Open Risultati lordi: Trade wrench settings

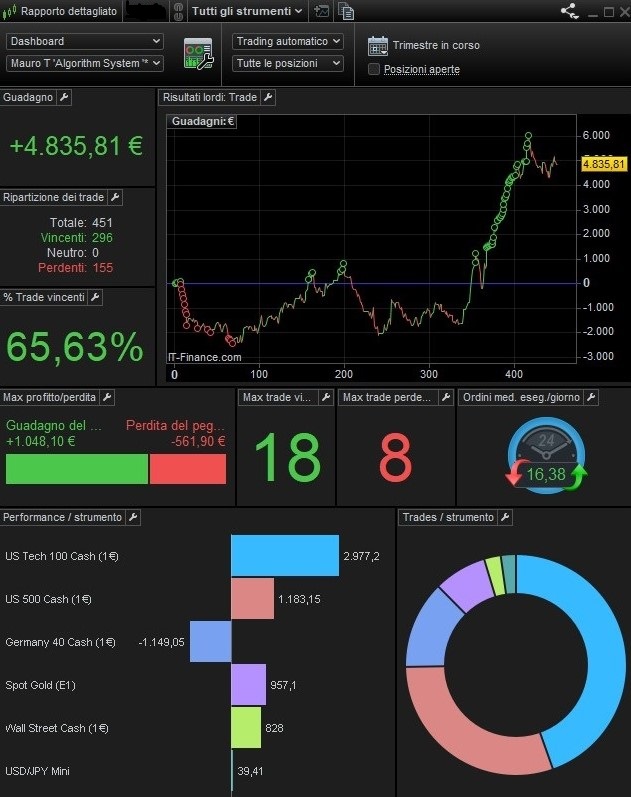pos(268,97)
